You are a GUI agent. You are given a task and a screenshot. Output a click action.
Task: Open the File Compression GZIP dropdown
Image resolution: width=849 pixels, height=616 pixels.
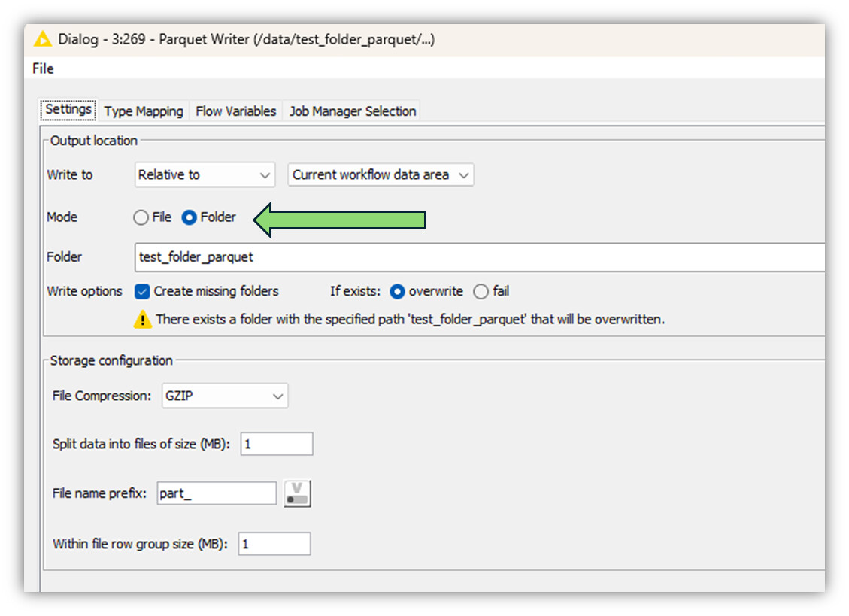click(x=225, y=396)
